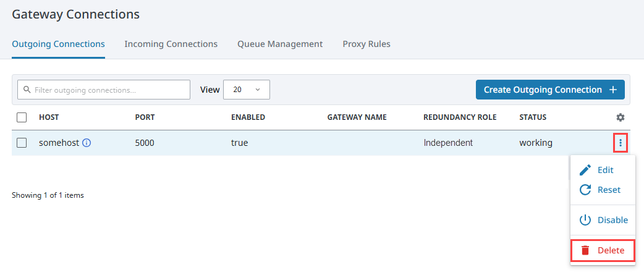Go to the Proxy Rules tab
This screenshot has height=275, width=644.
point(366,44)
